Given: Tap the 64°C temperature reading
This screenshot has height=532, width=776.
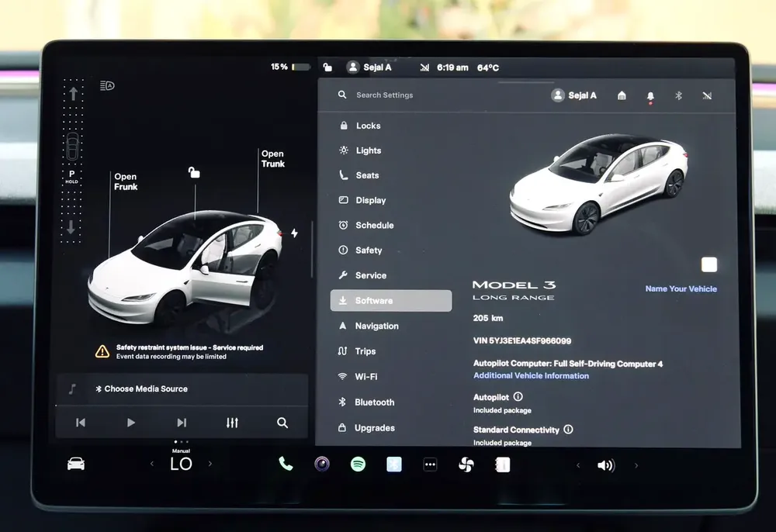Looking at the screenshot, I should (488, 67).
